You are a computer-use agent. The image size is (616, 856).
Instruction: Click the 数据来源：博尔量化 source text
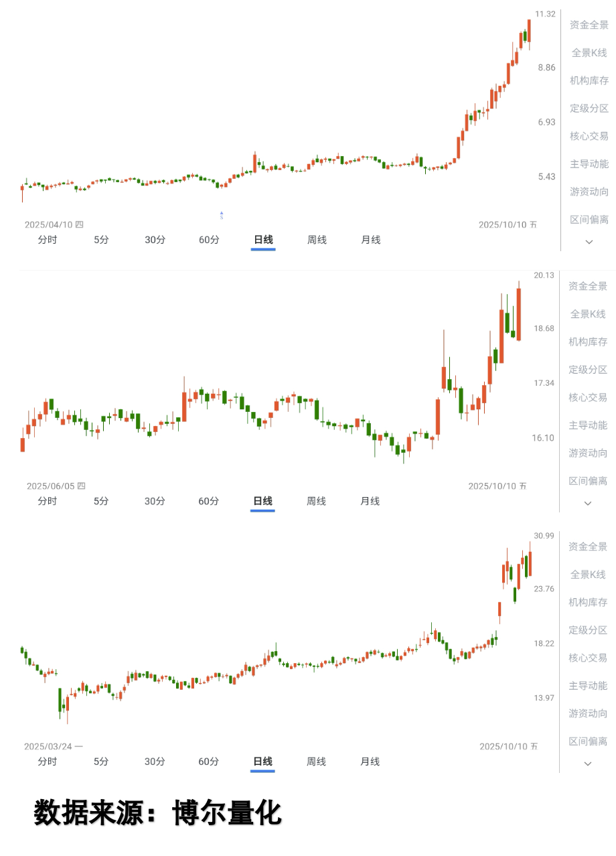point(157,811)
